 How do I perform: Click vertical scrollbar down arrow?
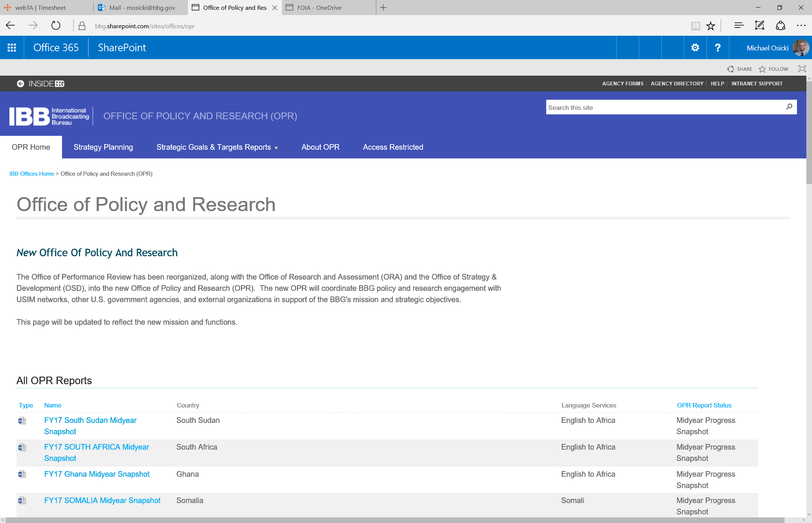(809, 514)
